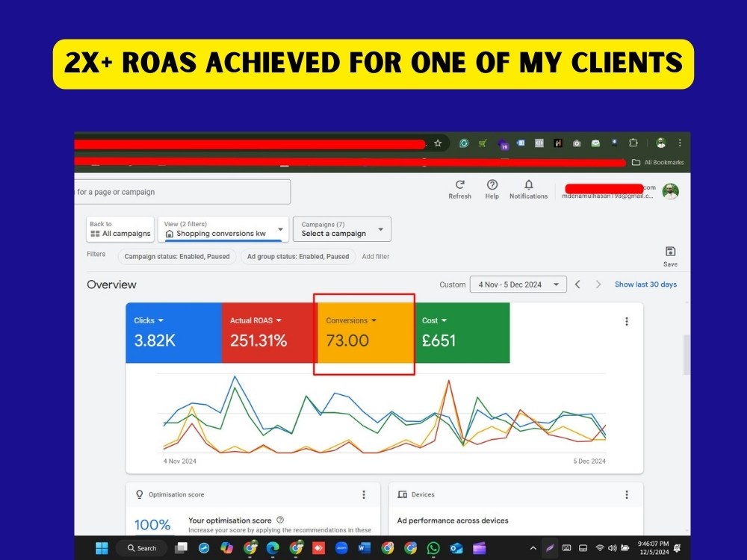Click the camera screenshot extension icon
Screen dimensions: 747x560
pos(577,143)
